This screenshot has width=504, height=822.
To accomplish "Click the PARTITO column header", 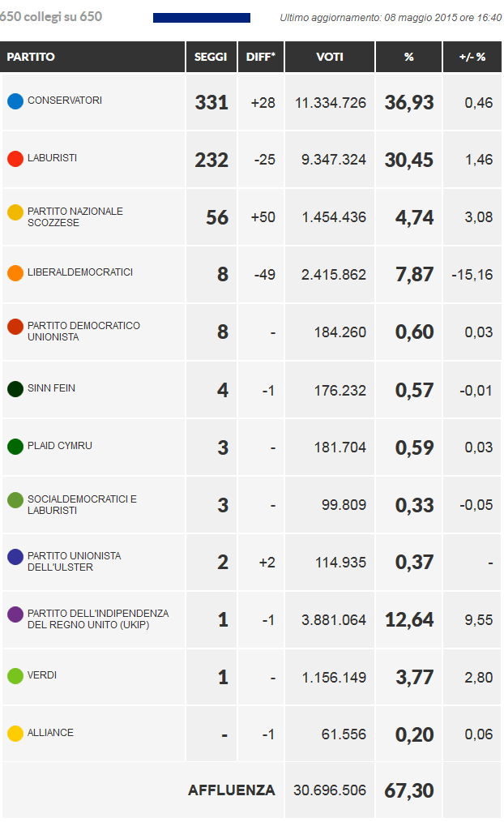I will (x=31, y=58).
